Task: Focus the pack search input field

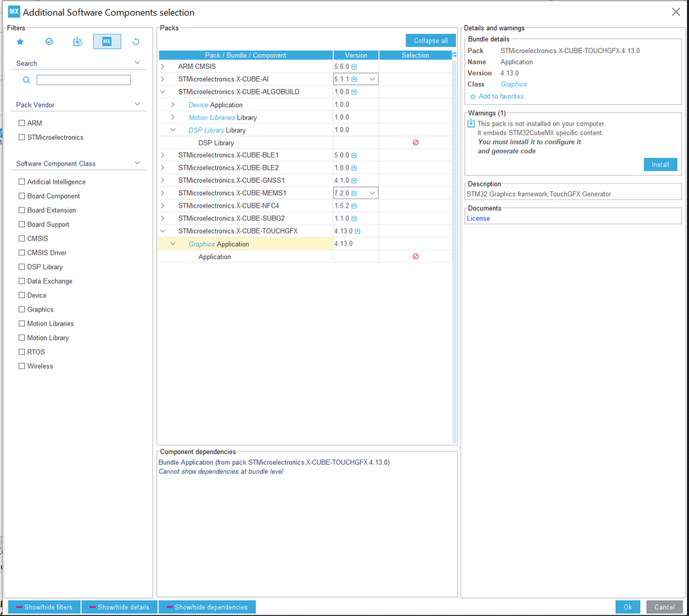Action: 83,80
